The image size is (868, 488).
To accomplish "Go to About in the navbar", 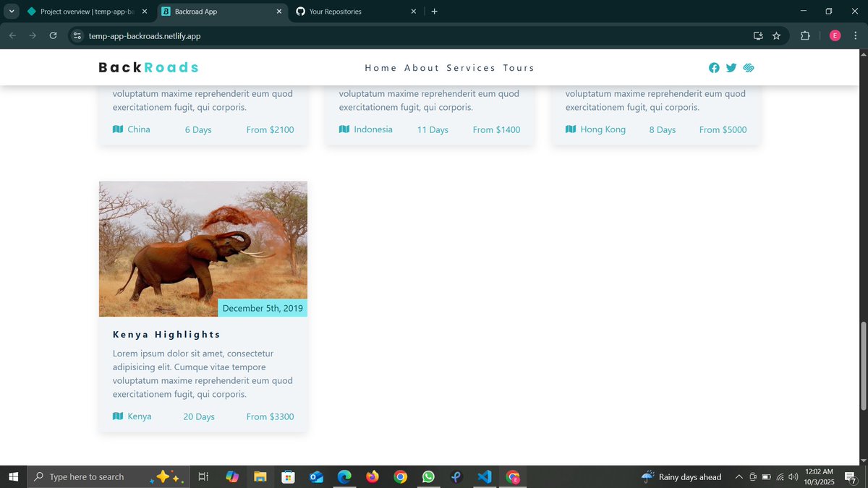I will point(422,68).
